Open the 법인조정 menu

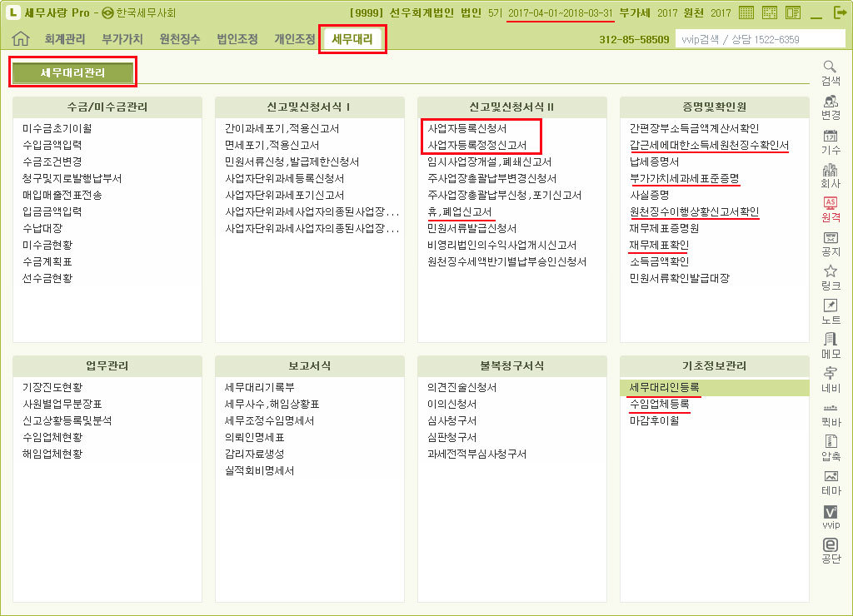pos(237,39)
